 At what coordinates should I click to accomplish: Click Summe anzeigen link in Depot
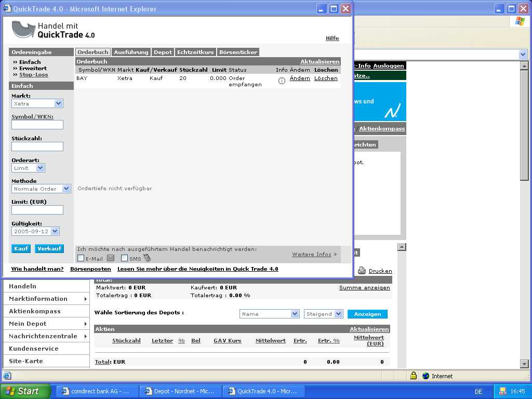(x=364, y=287)
